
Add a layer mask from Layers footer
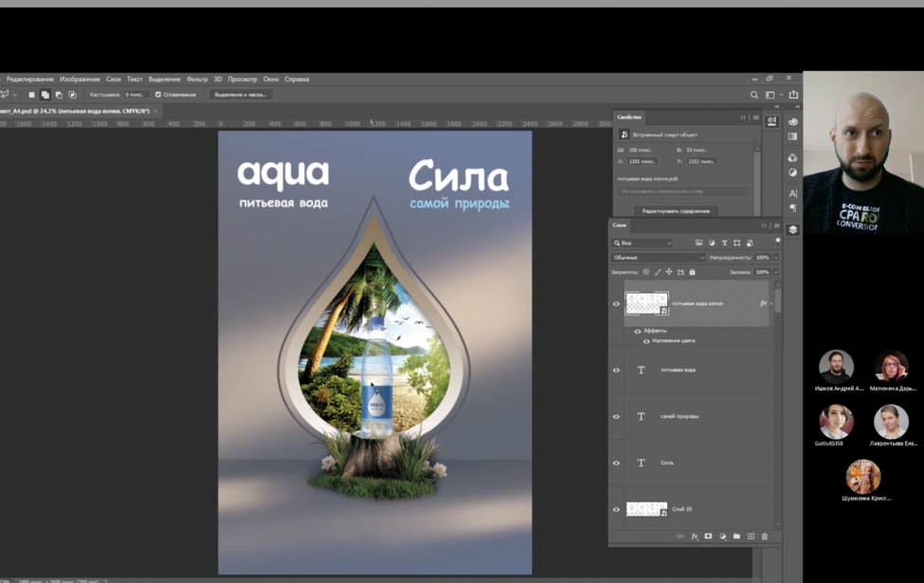(708, 537)
